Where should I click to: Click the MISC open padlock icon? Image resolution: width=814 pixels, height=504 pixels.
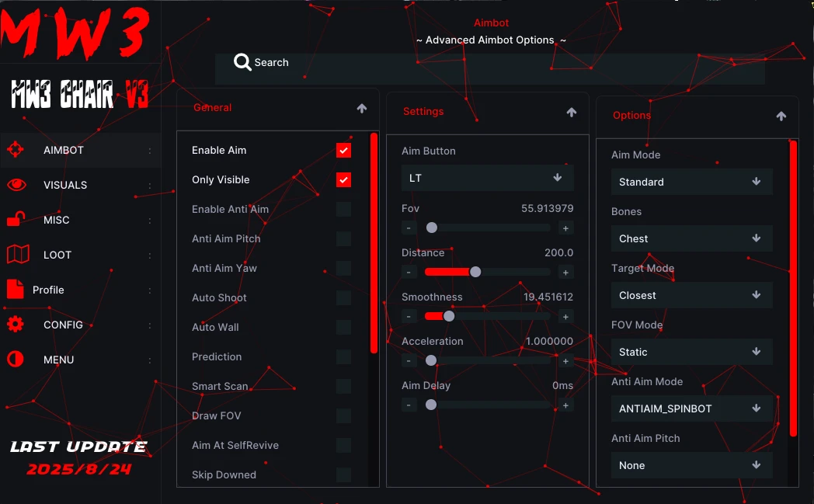pos(16,219)
